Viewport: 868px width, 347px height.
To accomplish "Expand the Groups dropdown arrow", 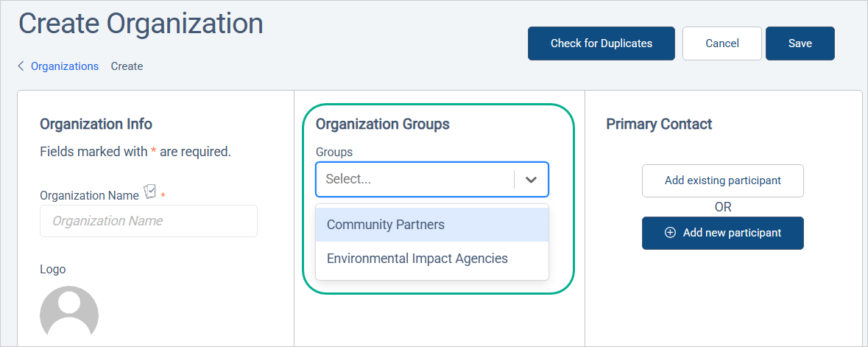I will pyautogui.click(x=531, y=180).
